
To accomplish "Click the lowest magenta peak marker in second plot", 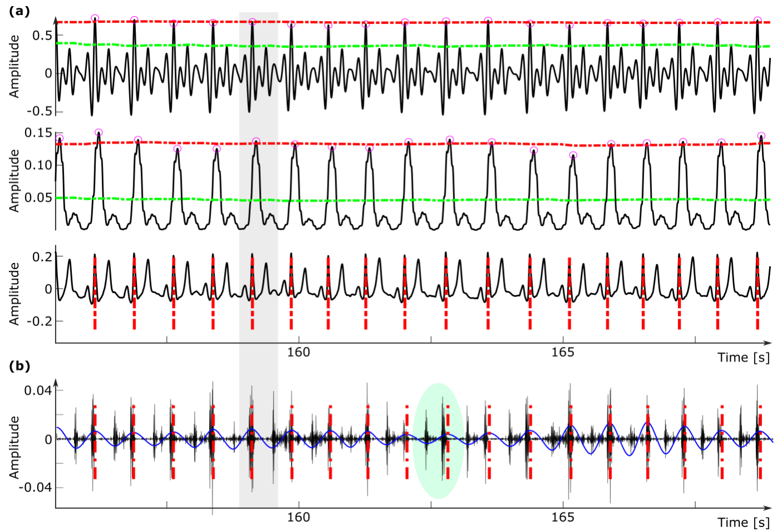I will pos(573,156).
